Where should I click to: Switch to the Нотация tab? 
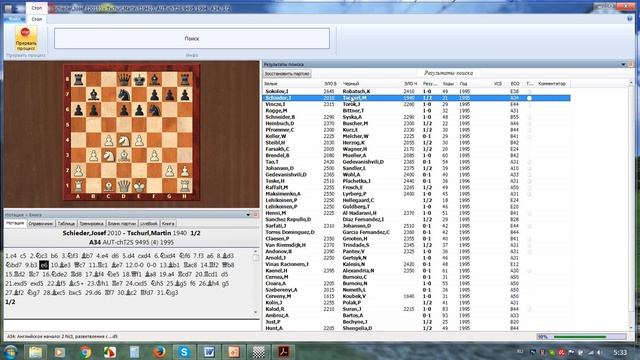coord(15,223)
